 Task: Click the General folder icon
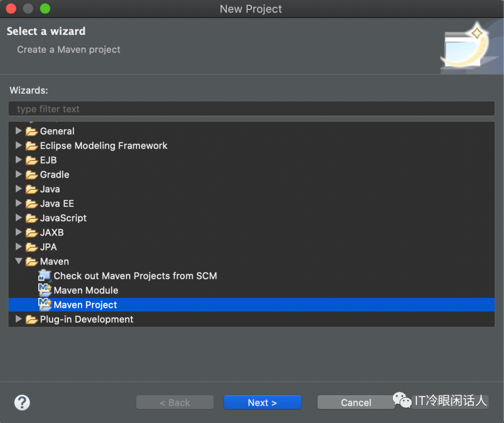[x=32, y=132]
